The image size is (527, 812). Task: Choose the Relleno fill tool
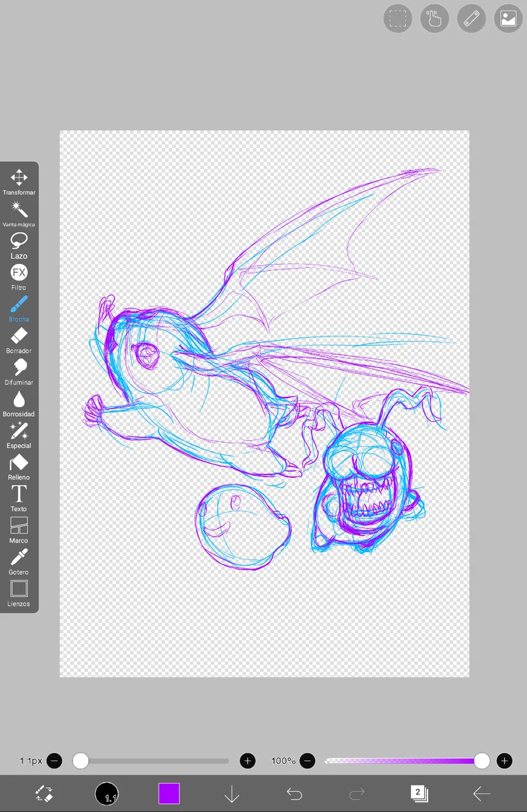click(19, 467)
